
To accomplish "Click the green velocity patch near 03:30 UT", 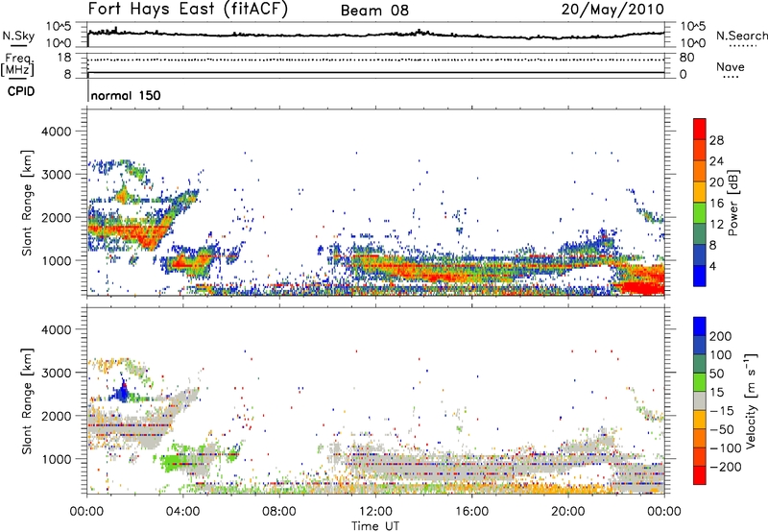I will pos(173,462).
